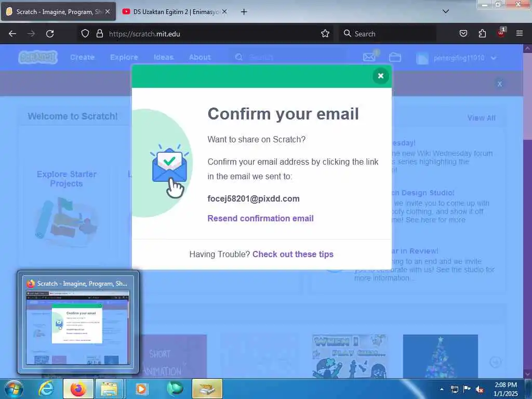Open the Create menu item

point(83,57)
